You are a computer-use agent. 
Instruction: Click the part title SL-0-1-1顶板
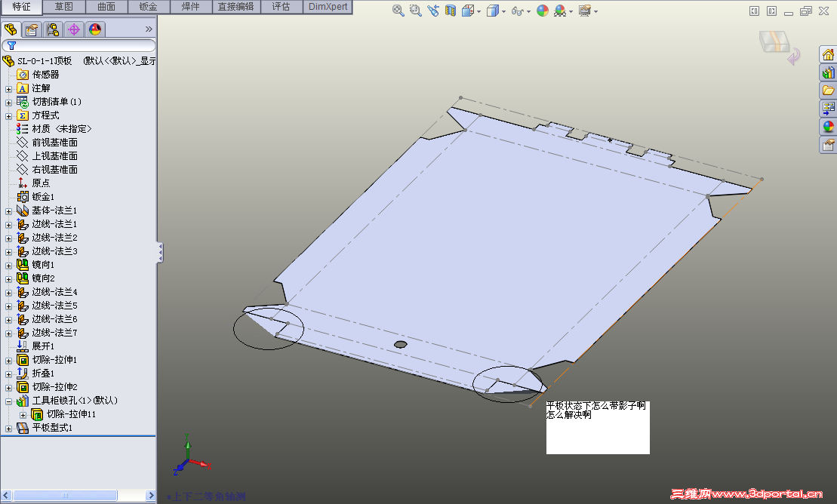pyautogui.click(x=45, y=61)
